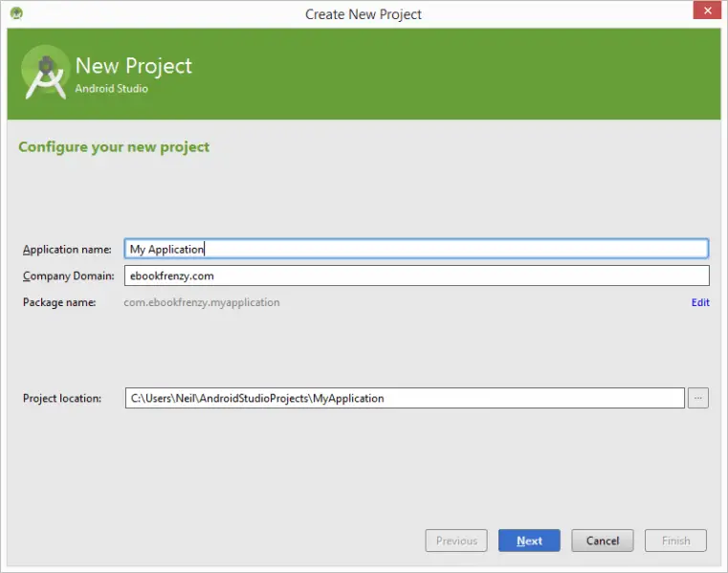
Task: Focus the Application name text field
Action: [x=416, y=249]
